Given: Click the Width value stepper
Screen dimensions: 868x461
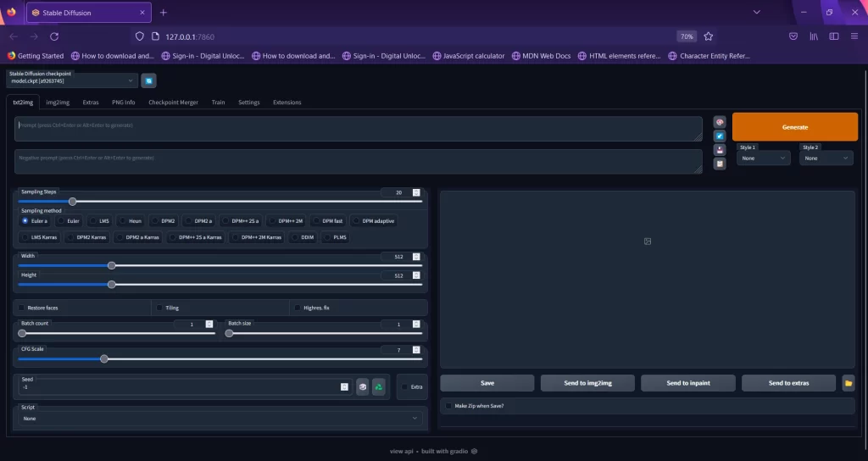Looking at the screenshot, I should coord(416,257).
